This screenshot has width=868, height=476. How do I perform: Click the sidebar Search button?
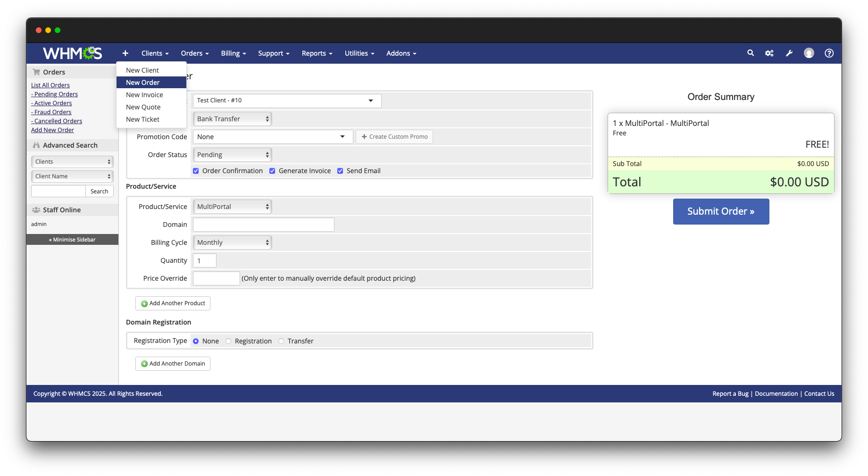click(100, 191)
